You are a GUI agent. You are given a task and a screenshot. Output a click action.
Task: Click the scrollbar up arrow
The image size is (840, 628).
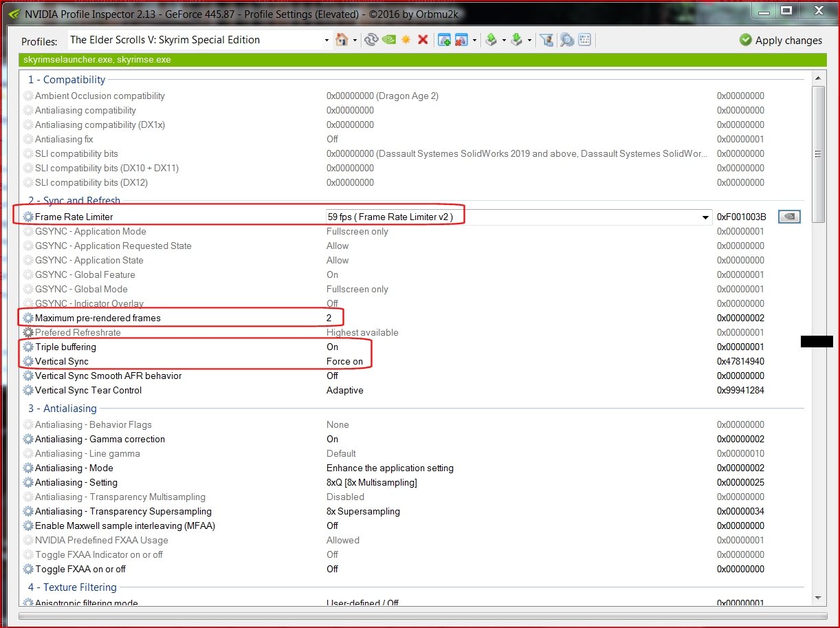818,78
